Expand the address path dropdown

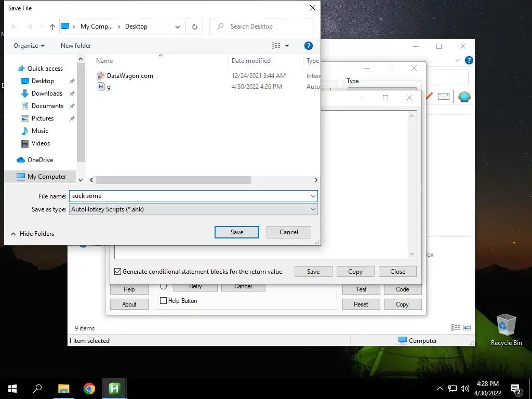[178, 26]
